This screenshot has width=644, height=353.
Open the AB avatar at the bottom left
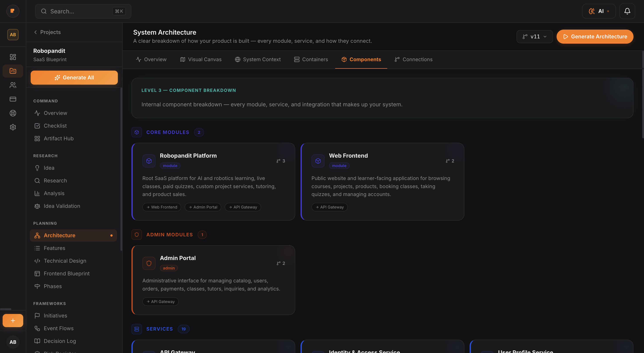pyautogui.click(x=13, y=342)
